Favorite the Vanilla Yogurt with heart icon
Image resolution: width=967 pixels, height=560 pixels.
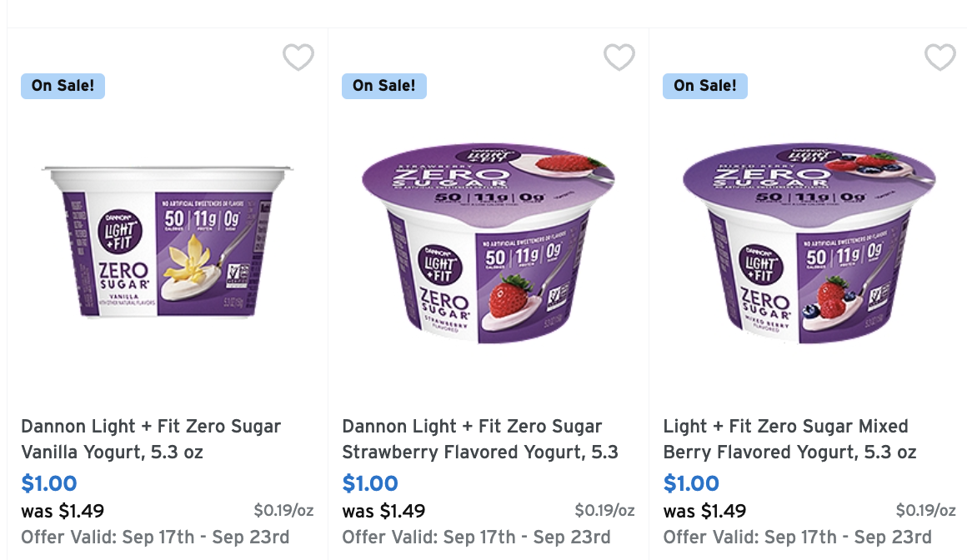click(298, 57)
